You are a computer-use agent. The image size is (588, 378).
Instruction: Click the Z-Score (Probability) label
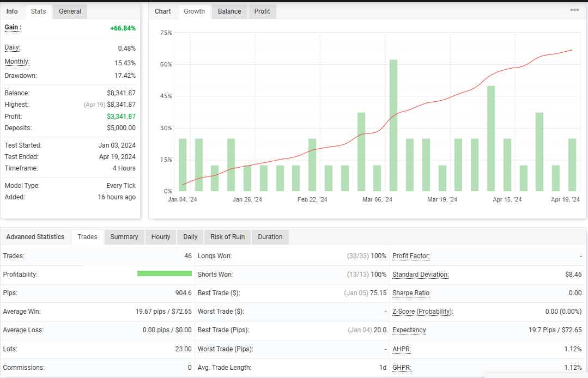[422, 312]
